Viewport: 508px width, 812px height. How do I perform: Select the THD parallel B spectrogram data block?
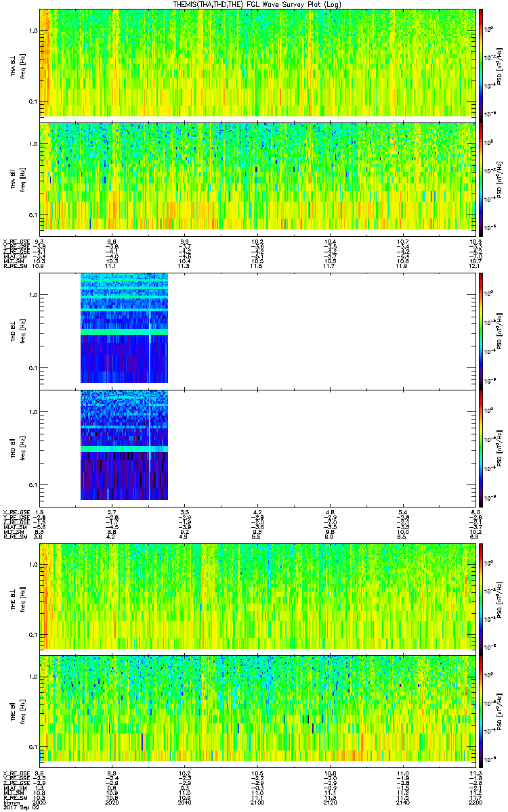[124, 445]
